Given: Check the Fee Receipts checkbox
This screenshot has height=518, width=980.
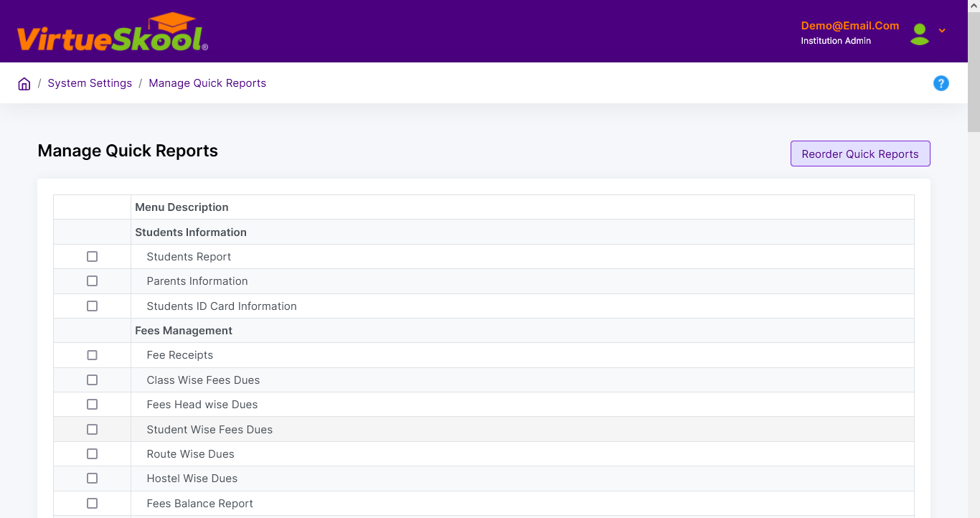Looking at the screenshot, I should [92, 355].
